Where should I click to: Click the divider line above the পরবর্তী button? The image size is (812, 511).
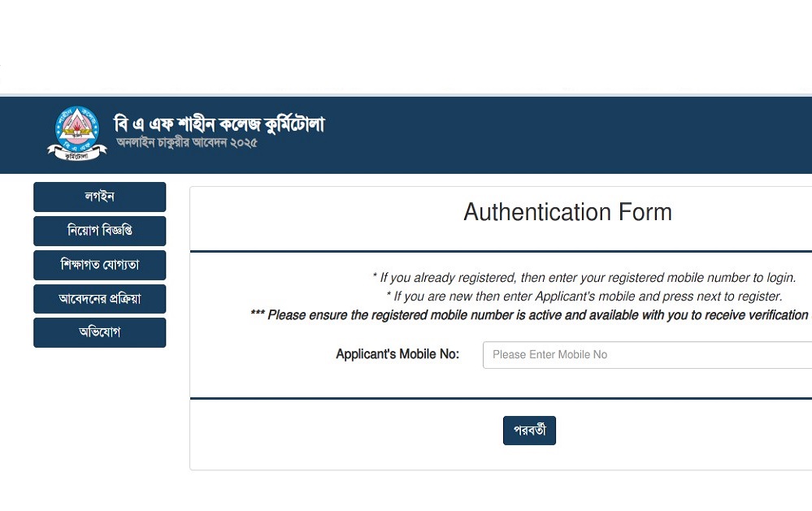tap(501, 398)
